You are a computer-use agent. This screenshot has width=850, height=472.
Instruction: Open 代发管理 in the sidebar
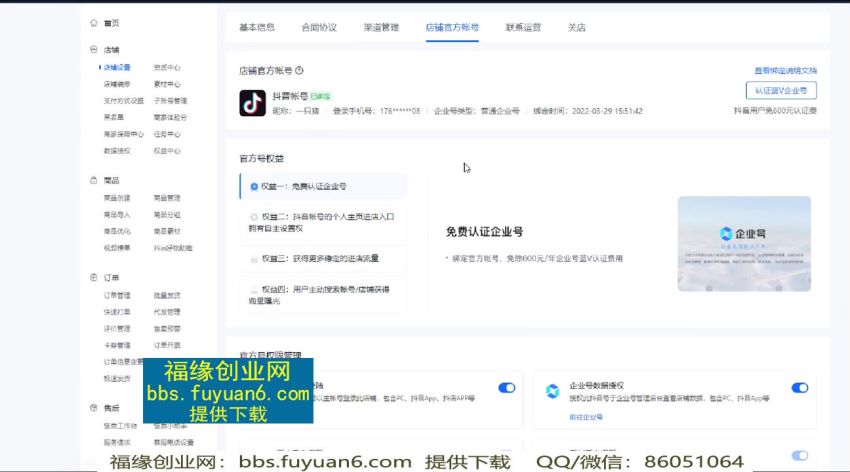167,312
